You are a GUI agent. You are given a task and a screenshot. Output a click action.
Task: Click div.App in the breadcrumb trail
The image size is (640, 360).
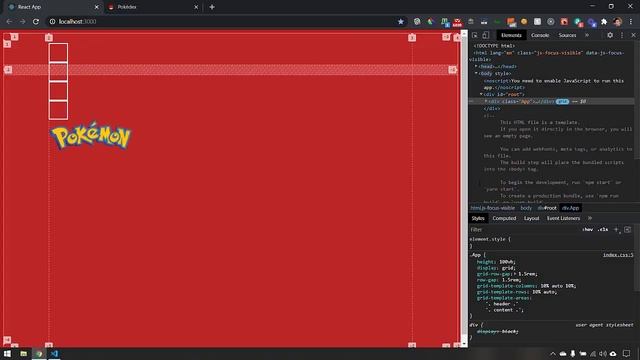[570, 208]
